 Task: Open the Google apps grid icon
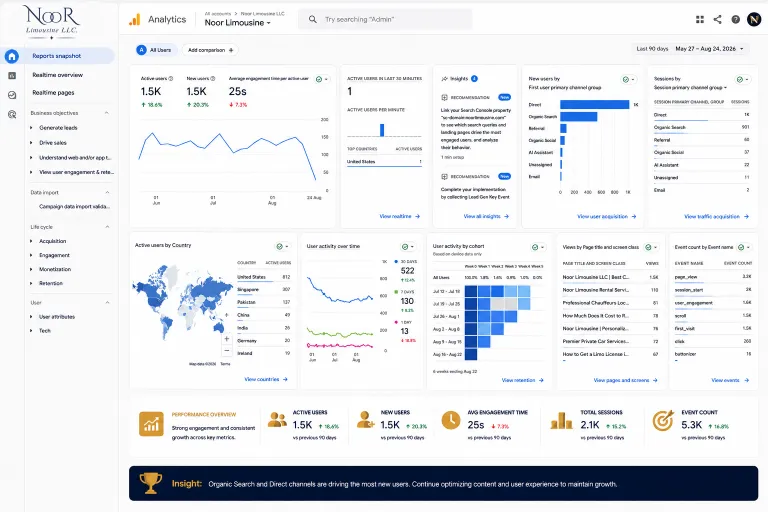[x=700, y=20]
